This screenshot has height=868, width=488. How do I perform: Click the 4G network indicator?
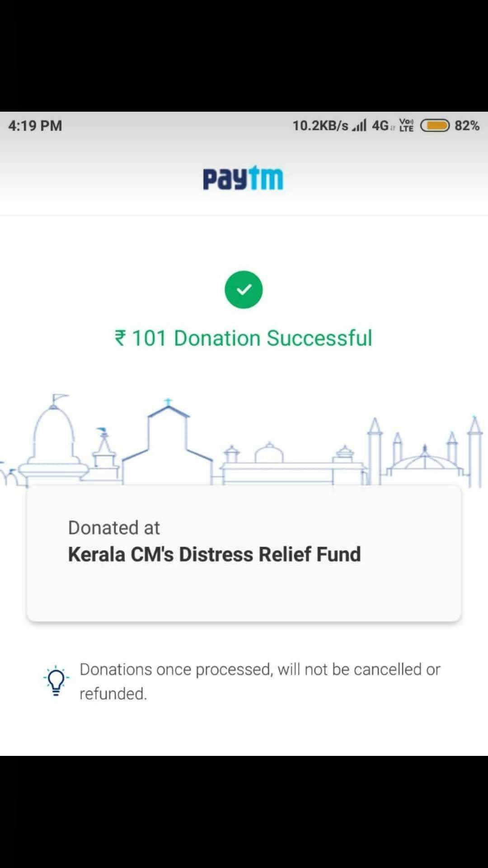coord(380,125)
